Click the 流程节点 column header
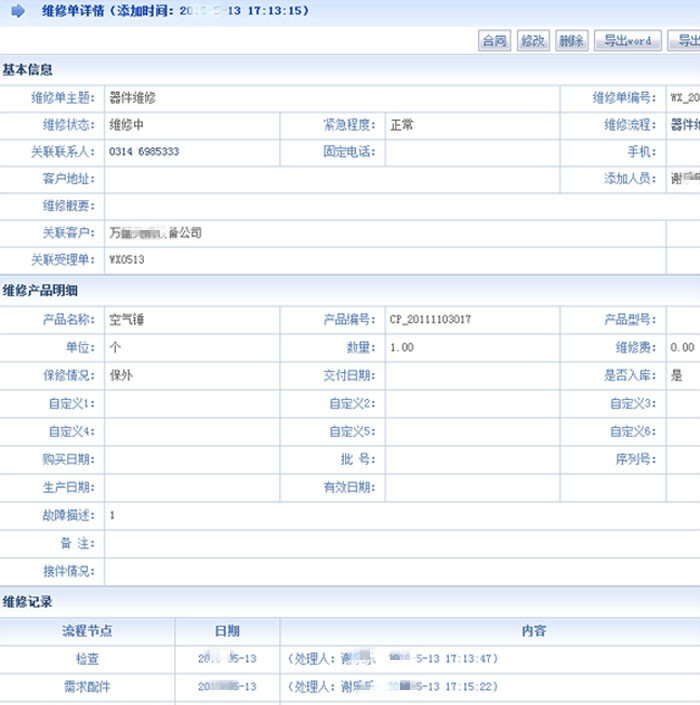This screenshot has width=700, height=705. (x=87, y=631)
